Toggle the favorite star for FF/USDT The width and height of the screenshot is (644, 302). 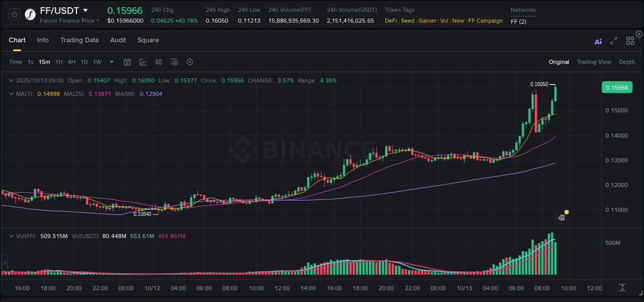[x=14, y=14]
